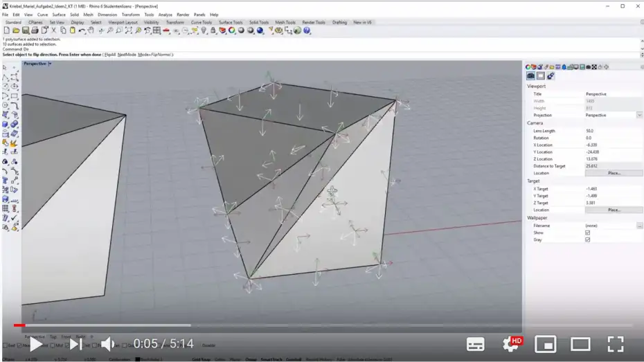Screen dimensions: 644x362
Task: Click the Zoom Extents icon
Action: (x=129, y=30)
